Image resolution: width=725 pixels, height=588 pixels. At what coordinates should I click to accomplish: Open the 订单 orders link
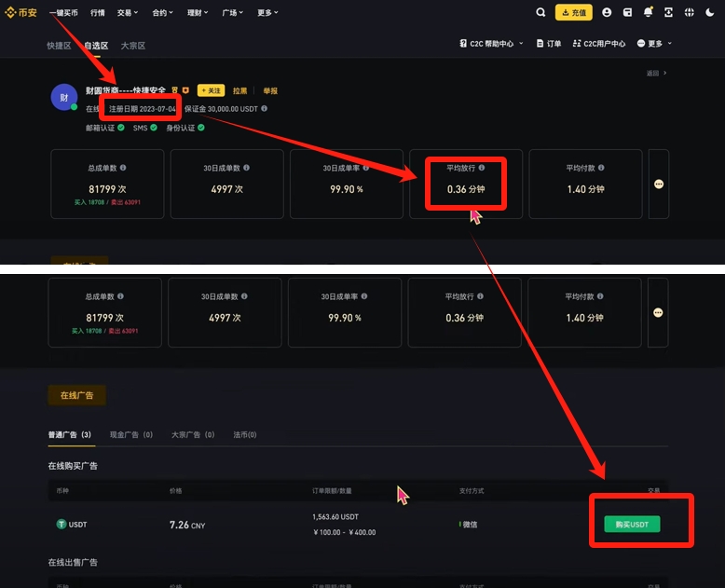tap(549, 44)
